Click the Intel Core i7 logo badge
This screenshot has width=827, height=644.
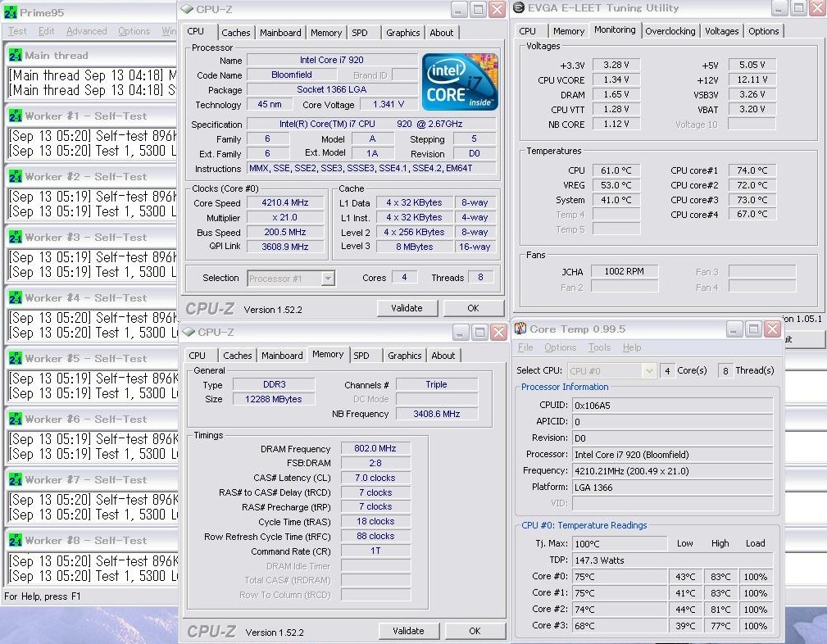(x=459, y=82)
